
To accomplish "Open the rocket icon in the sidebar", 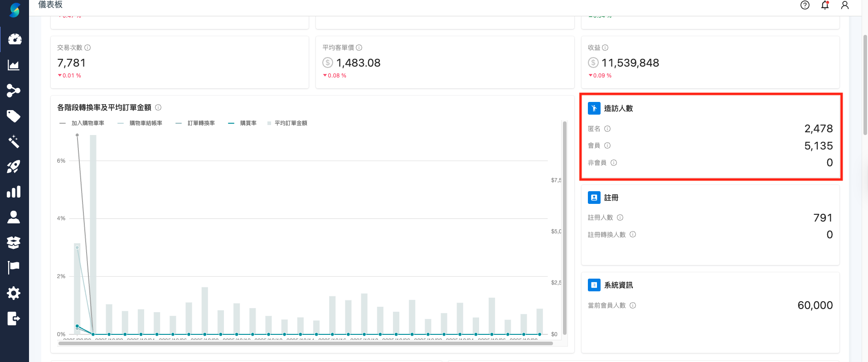I will click(x=14, y=167).
